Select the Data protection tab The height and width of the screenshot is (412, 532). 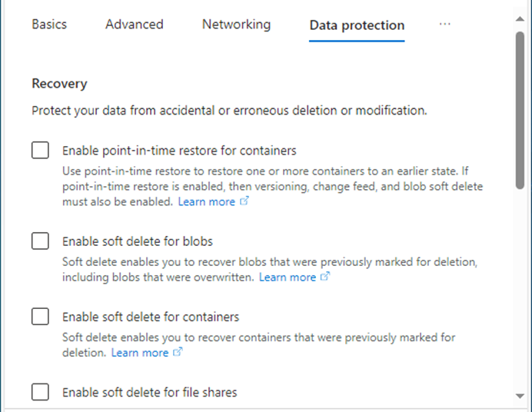tap(357, 25)
